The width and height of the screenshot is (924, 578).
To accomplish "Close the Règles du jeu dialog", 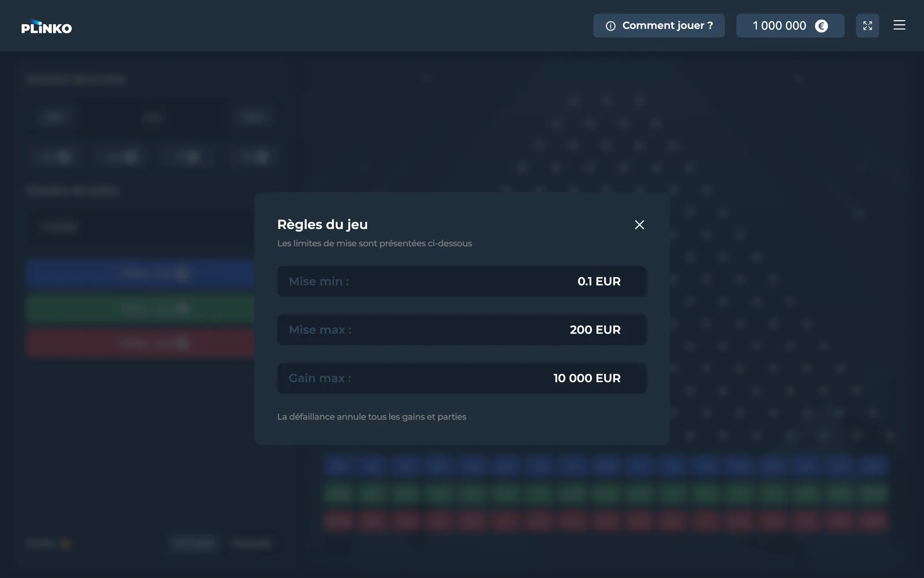I will (x=639, y=225).
